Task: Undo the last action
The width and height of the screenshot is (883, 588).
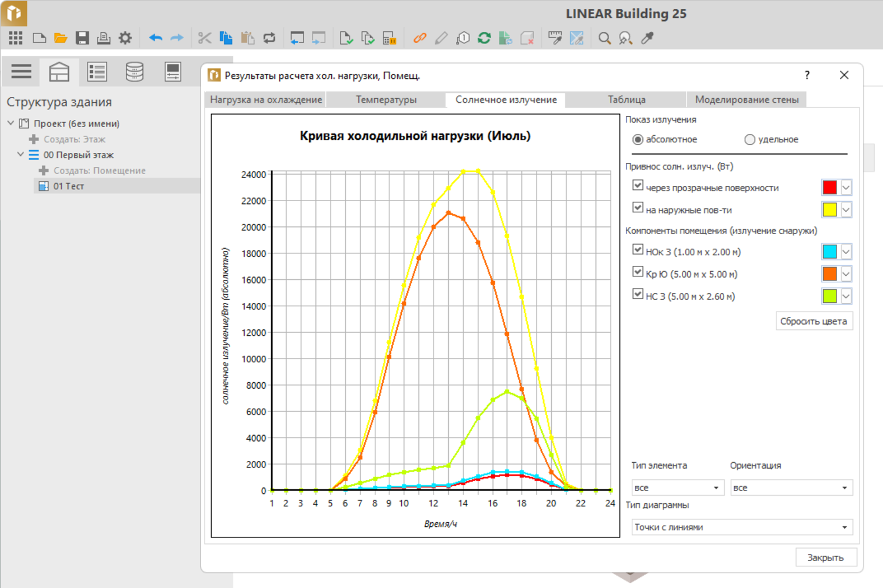Action: point(155,38)
